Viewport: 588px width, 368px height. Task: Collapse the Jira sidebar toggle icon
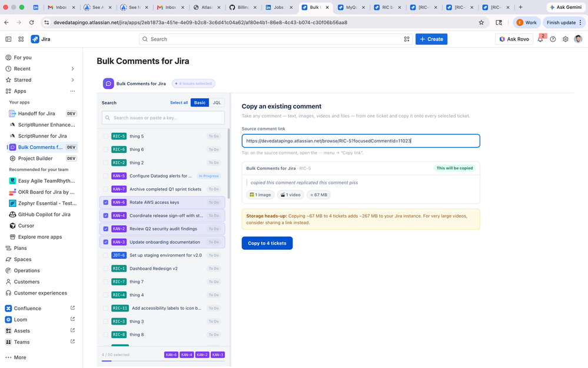tap(8, 39)
